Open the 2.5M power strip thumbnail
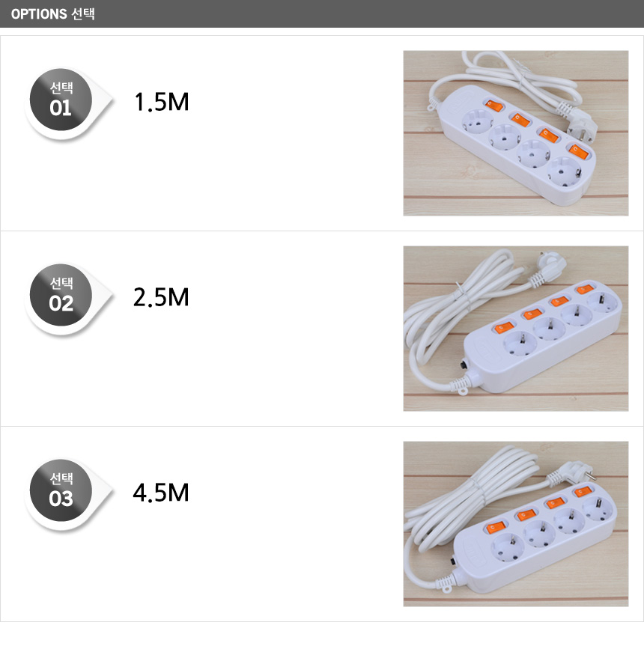Screen dimensions: 644x667 pos(515,329)
